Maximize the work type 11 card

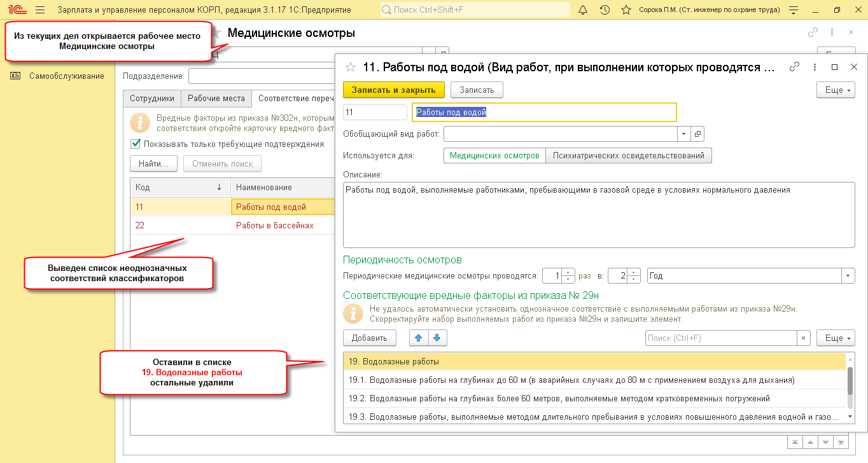pyautogui.click(x=835, y=67)
